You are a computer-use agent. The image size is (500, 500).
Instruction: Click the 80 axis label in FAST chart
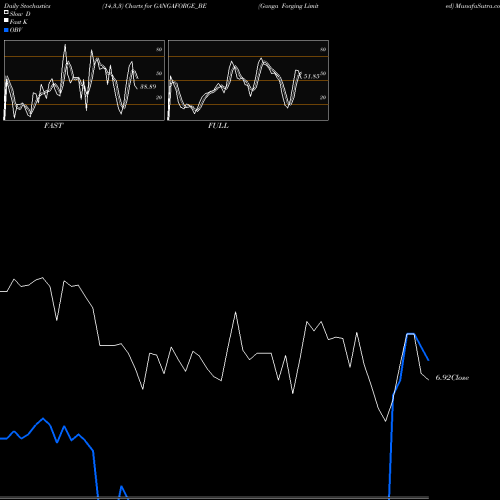159,50
